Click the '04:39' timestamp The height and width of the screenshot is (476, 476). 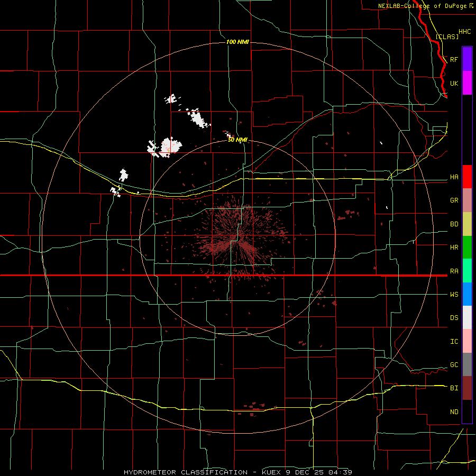click(340, 472)
